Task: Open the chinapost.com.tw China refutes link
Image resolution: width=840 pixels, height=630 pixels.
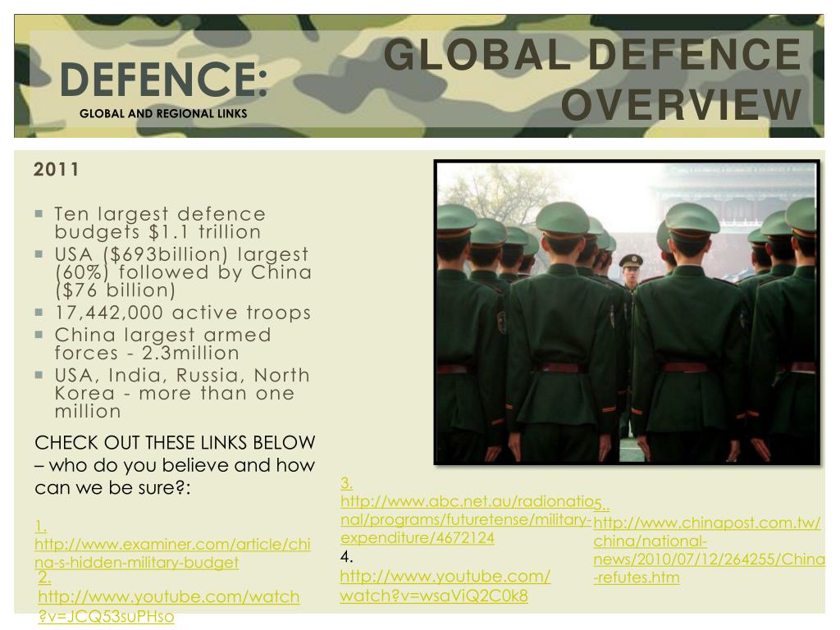Action: tap(710, 550)
